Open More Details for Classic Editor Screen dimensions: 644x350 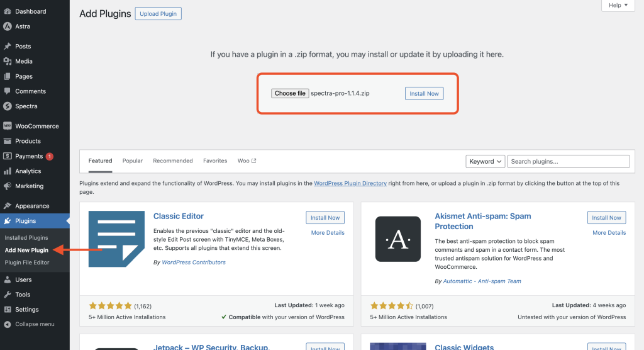328,233
